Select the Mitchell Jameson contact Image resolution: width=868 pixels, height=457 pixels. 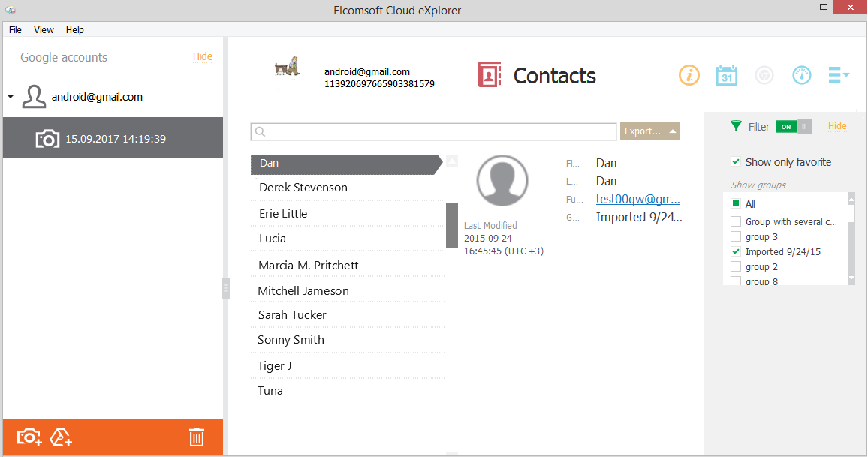[x=348, y=291]
